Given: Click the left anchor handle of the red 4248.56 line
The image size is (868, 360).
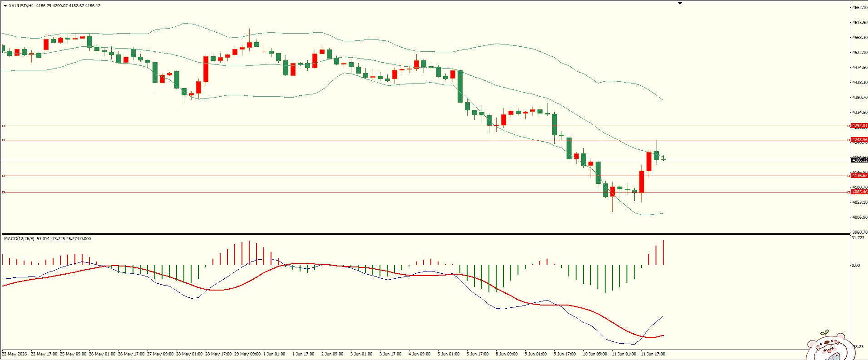Looking at the screenshot, I should [x=4, y=140].
